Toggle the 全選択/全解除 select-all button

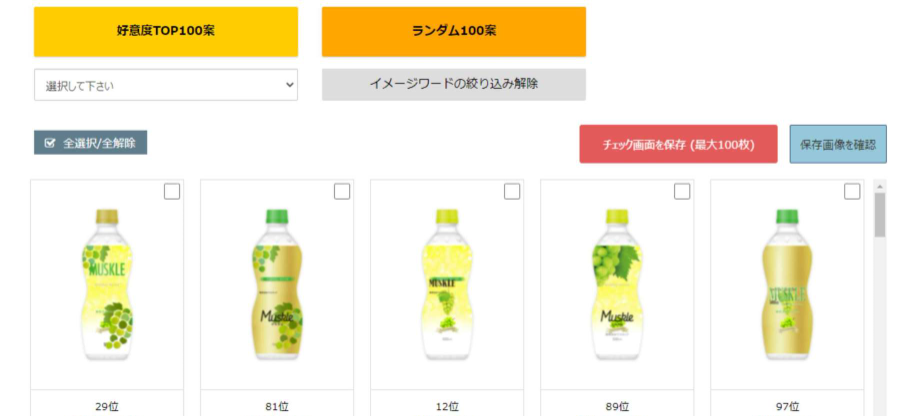click(x=91, y=142)
